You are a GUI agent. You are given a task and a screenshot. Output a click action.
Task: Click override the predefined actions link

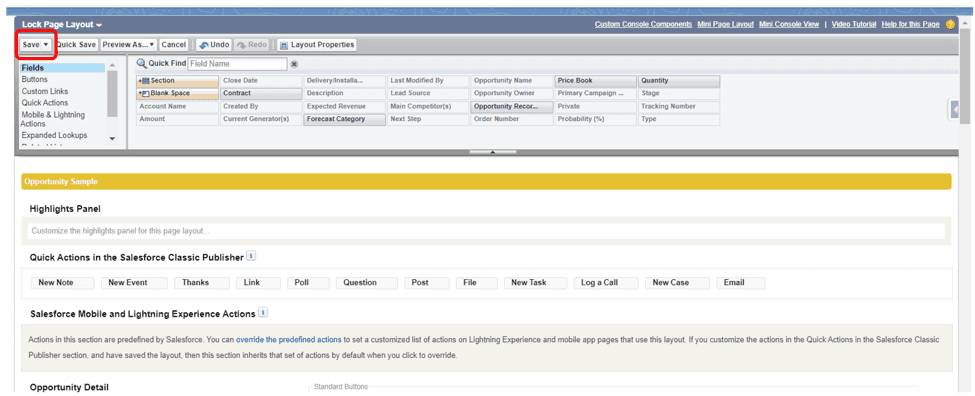coord(289,339)
